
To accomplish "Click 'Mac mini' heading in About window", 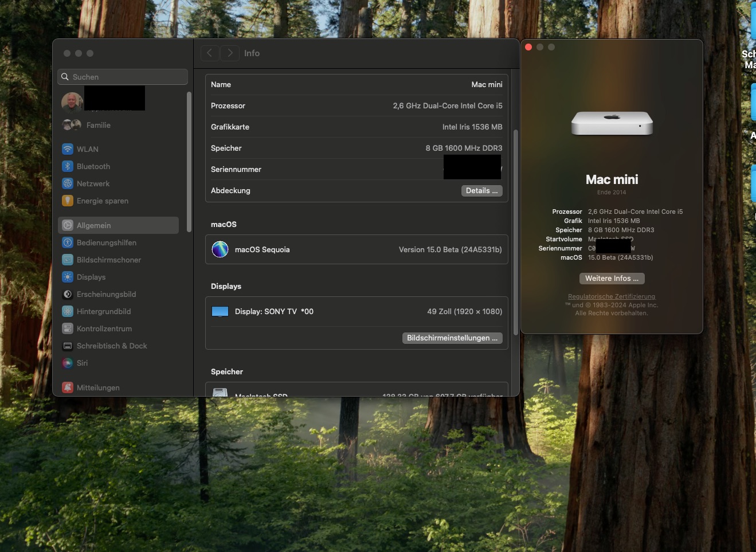I will pyautogui.click(x=612, y=179).
